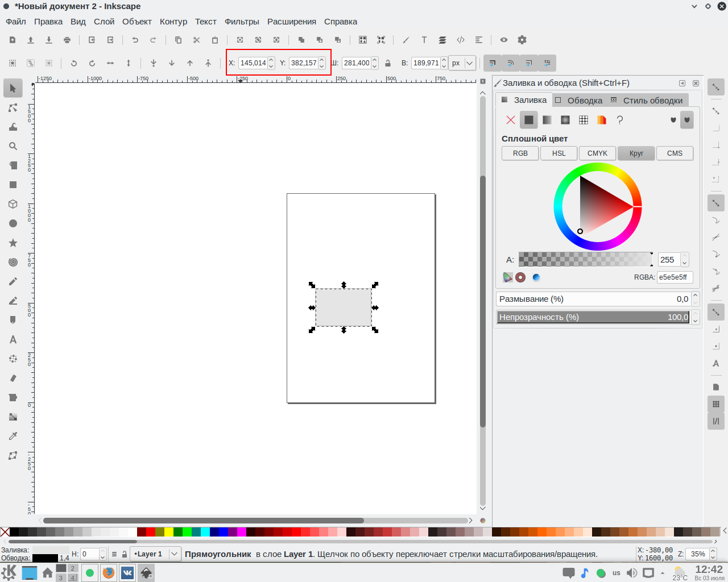Choose the 3D box tool
The height and width of the screenshot is (582, 728).
pyautogui.click(x=13, y=204)
